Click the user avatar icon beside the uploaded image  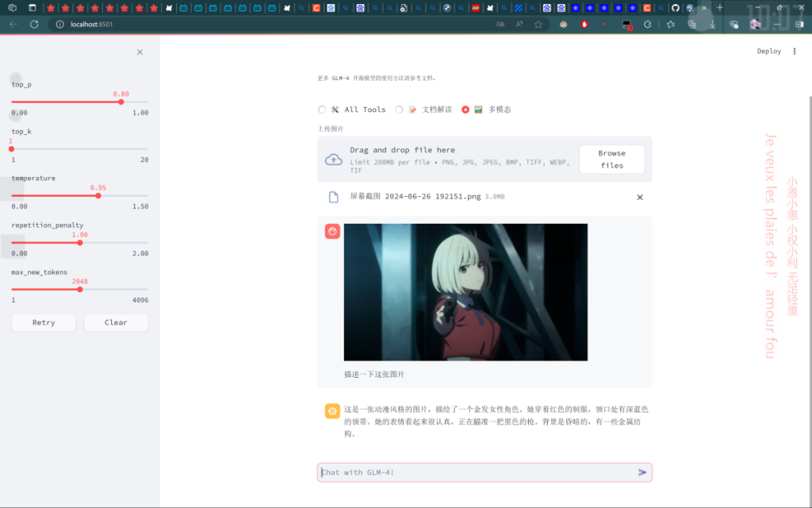coord(332,230)
